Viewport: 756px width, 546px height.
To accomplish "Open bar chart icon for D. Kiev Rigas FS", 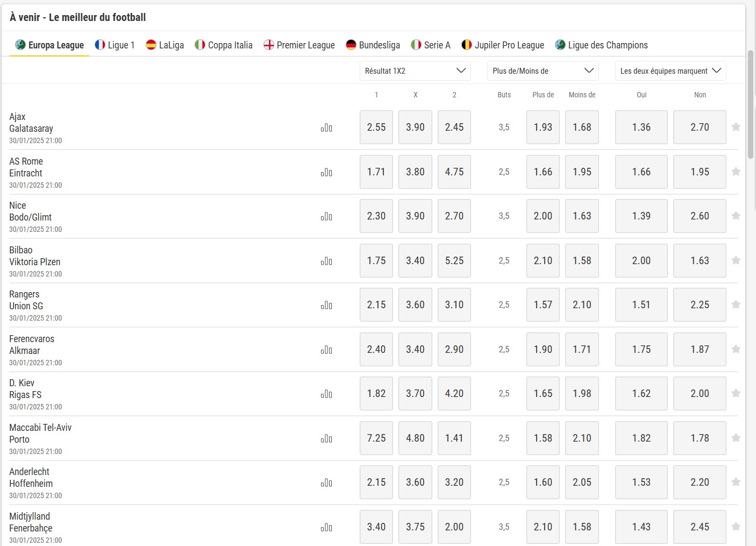I will click(326, 394).
